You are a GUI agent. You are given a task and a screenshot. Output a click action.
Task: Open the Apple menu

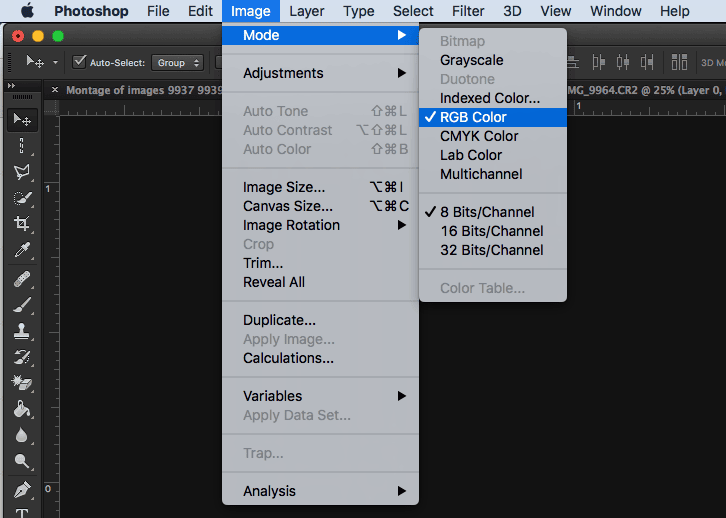click(x=27, y=11)
